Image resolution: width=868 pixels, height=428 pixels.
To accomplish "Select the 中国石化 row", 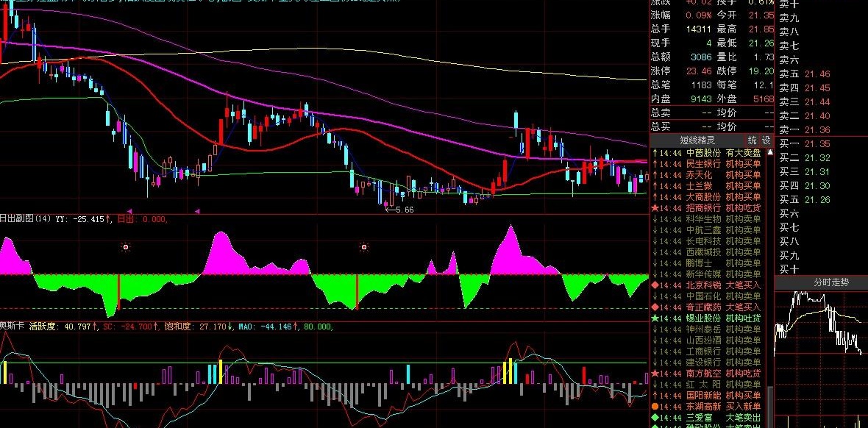I will pyautogui.click(x=708, y=296).
